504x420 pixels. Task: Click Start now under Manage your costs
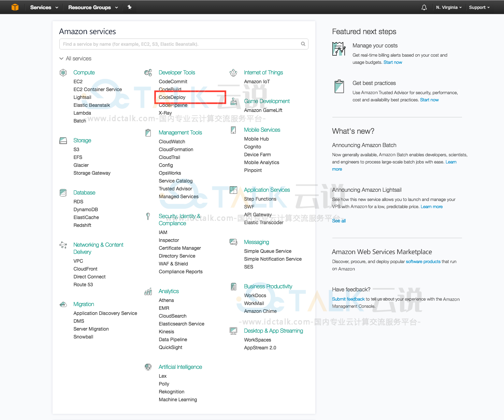coord(393,62)
